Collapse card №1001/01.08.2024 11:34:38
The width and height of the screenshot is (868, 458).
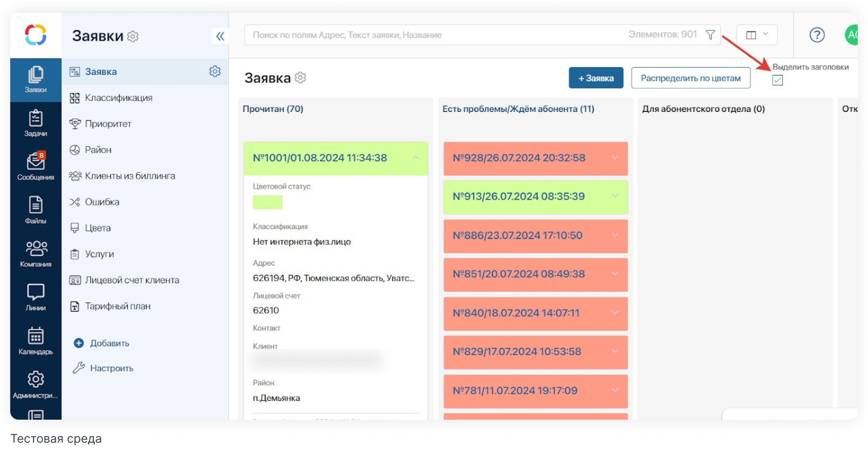415,158
